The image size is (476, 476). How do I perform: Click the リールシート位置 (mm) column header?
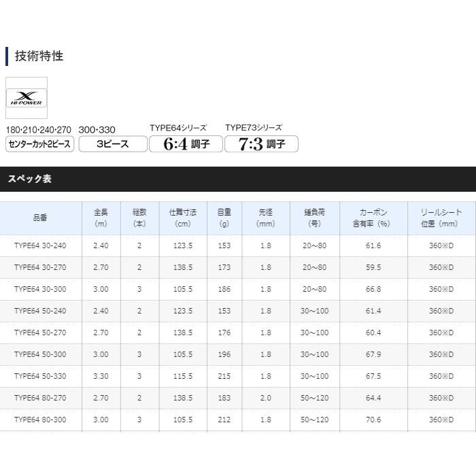(442, 218)
